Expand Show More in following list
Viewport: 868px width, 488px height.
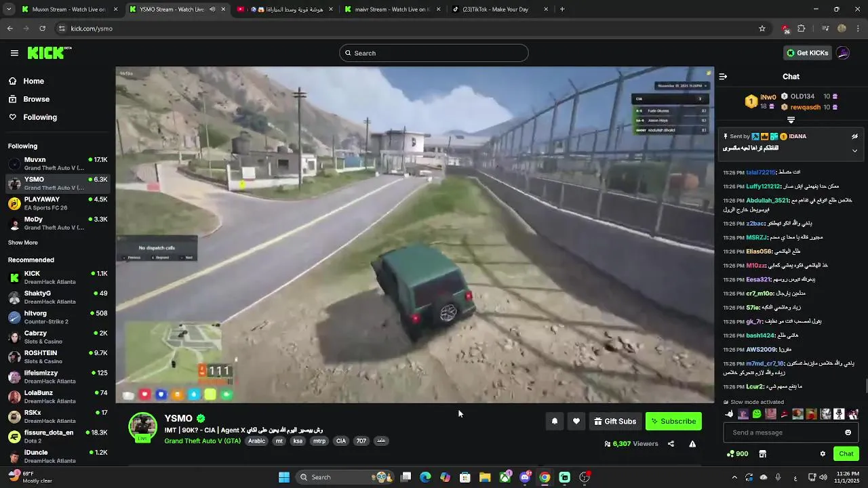click(x=23, y=243)
